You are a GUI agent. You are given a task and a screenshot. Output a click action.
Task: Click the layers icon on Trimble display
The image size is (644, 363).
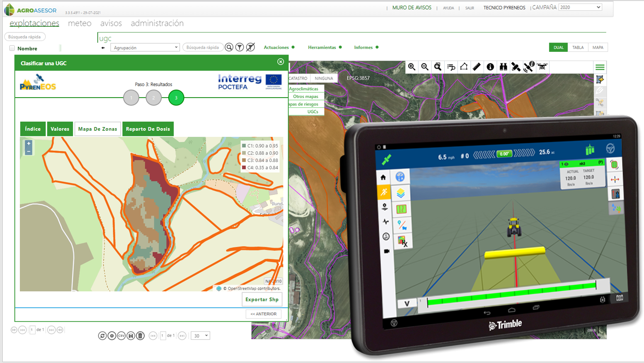[400, 193]
